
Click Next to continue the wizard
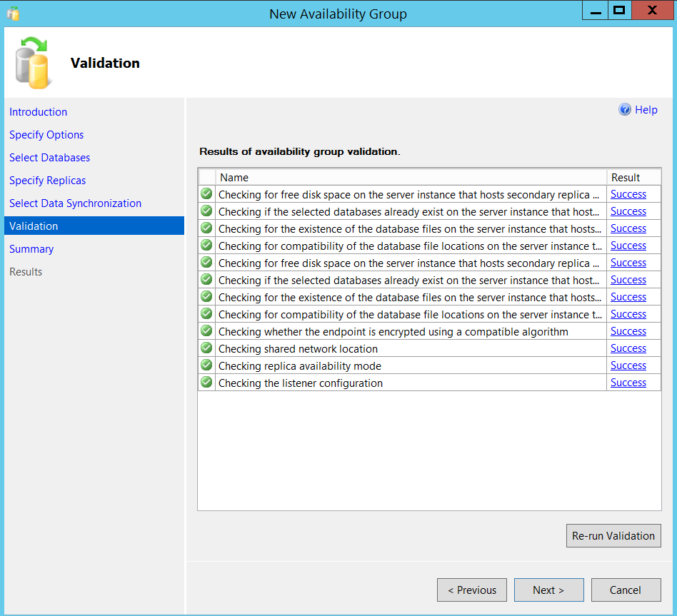(x=548, y=590)
